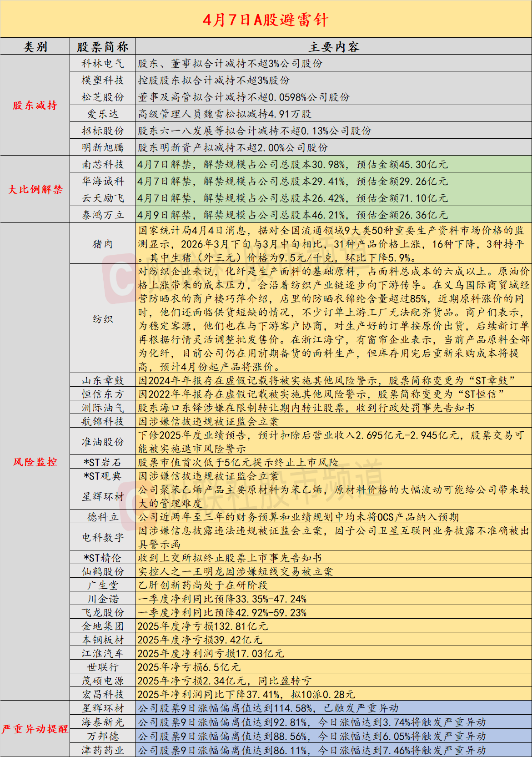Viewport: 532px width, 757px height.
Task: Select the 泰鸿万立 unlock details cell
Action: (334, 215)
